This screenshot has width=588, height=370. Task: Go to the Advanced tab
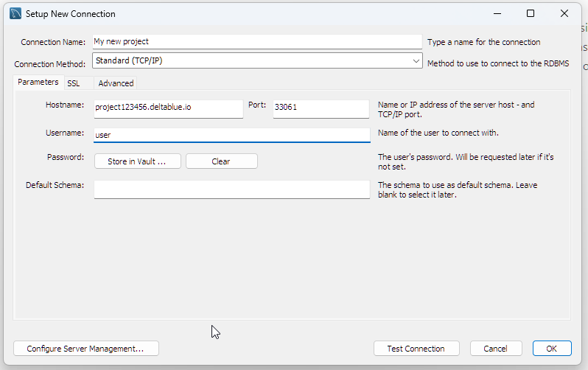[116, 83]
